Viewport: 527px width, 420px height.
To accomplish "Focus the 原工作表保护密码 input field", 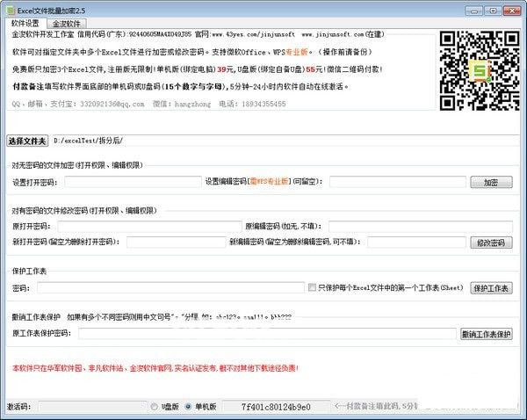I will click(x=267, y=334).
